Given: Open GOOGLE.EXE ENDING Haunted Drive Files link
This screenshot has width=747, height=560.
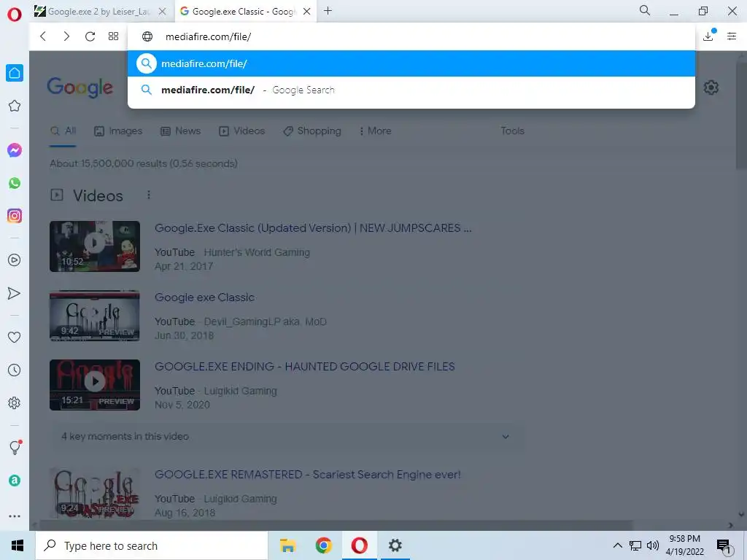Looking at the screenshot, I should 304,367.
